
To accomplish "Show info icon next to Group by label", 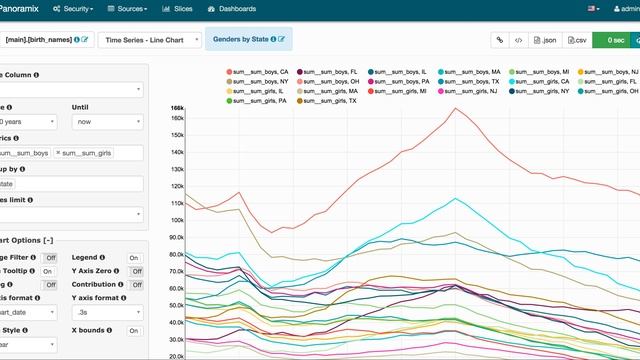I will [x=22, y=169].
